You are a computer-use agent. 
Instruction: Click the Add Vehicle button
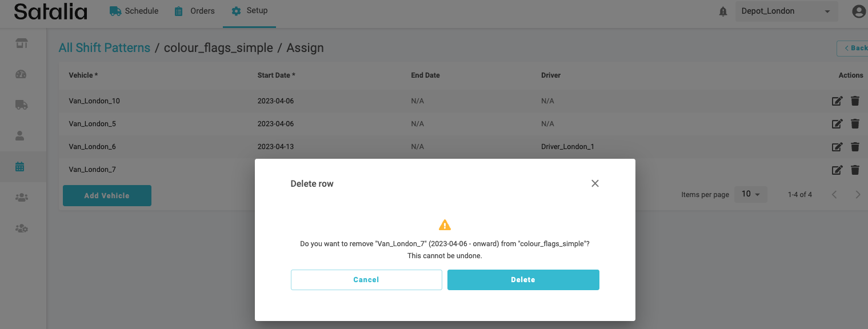tap(107, 195)
